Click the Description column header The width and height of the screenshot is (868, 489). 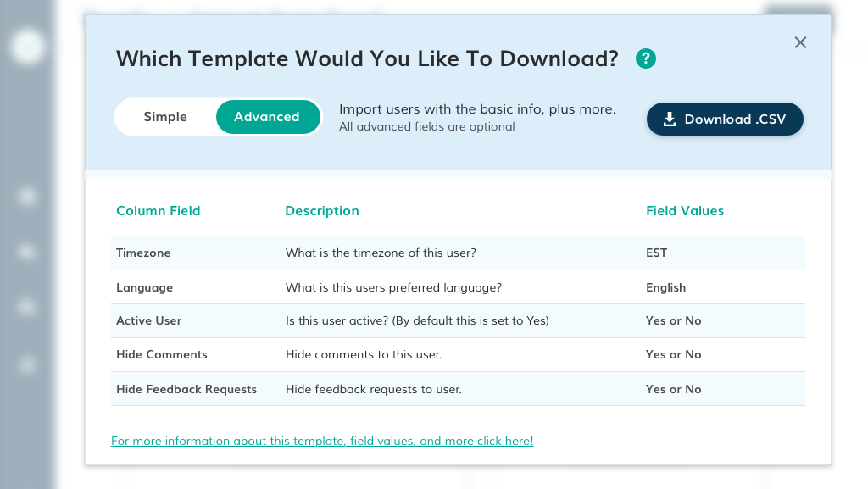[x=322, y=211]
